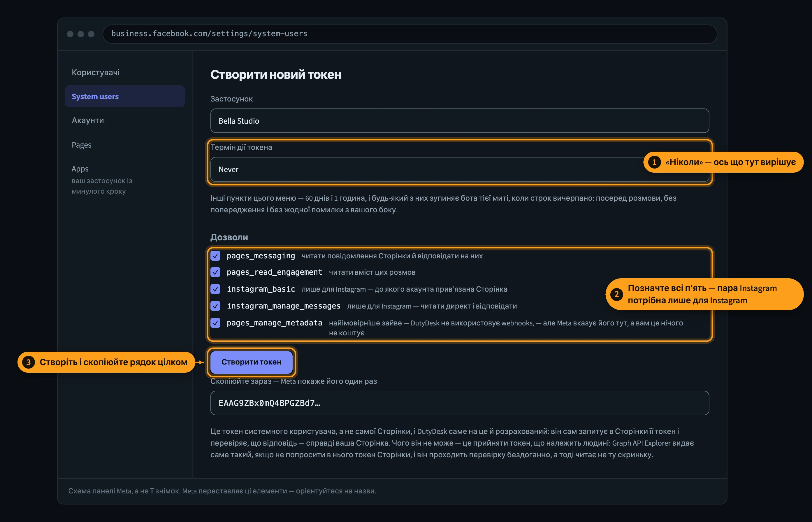812x522 pixels.
Task: Click the Дозволи section heading
Action: (x=229, y=237)
